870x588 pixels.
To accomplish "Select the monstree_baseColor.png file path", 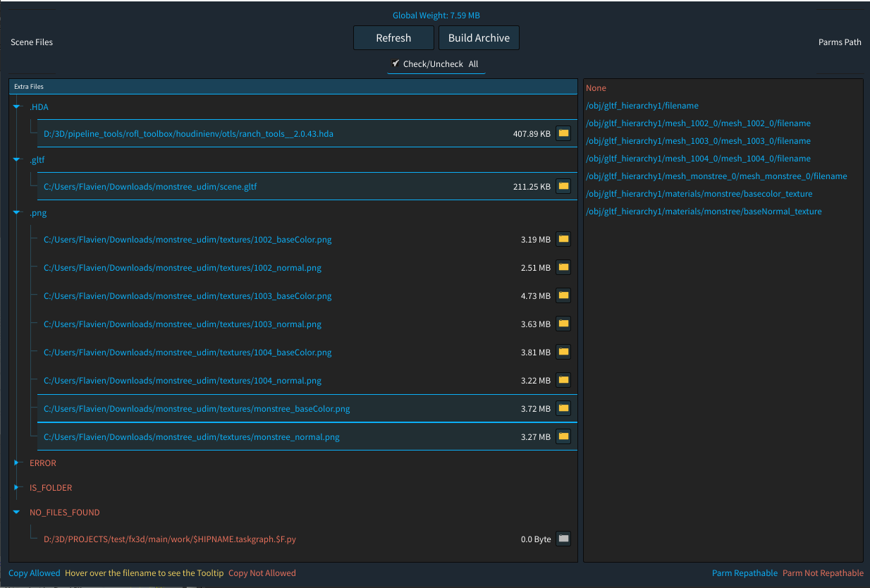I will [x=197, y=409].
